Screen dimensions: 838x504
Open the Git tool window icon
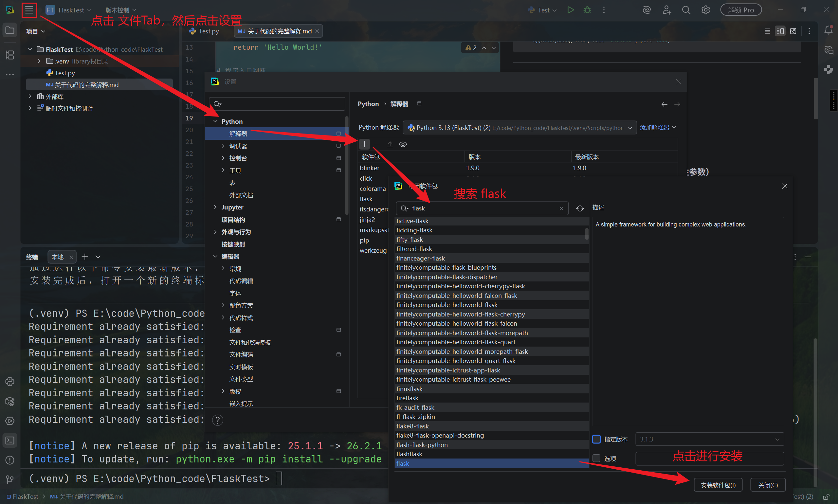(x=10, y=479)
